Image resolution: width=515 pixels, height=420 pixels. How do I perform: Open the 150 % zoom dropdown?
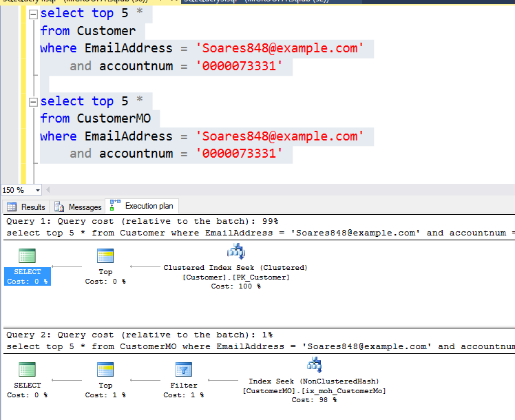[x=37, y=190]
